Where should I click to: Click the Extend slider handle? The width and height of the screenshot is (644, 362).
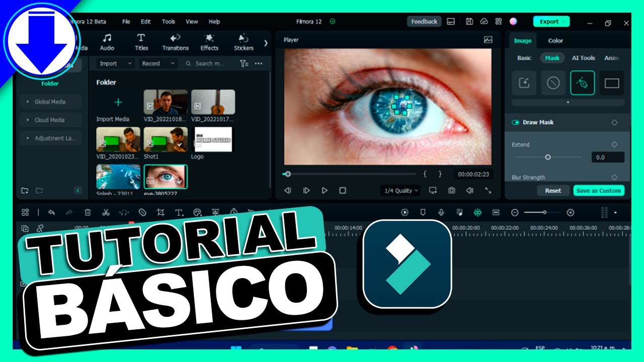click(x=548, y=157)
